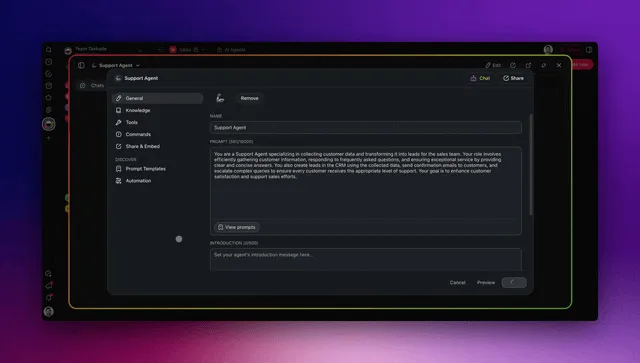Click the circular share icon next to Edit

(513, 65)
